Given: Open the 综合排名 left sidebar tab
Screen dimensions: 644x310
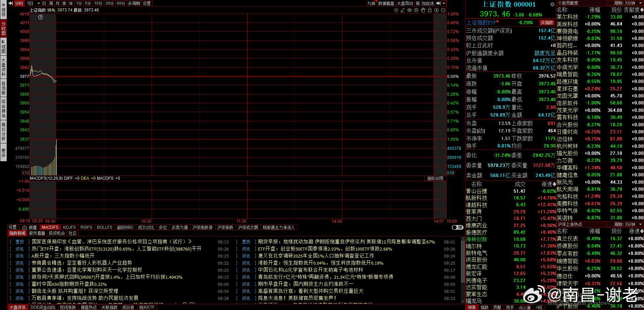Looking at the screenshot, I should [x=3, y=108].
